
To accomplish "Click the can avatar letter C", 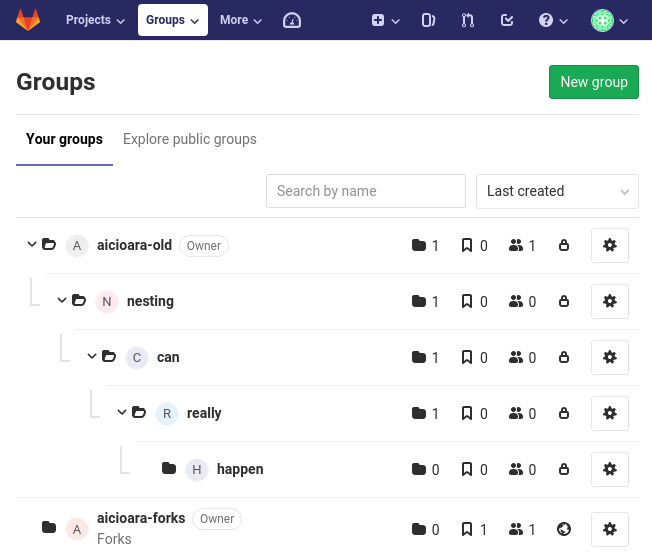I will [137, 358].
